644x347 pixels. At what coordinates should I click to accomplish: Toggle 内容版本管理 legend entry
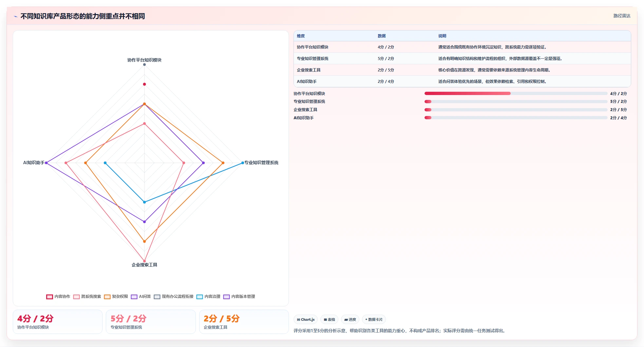coord(239,297)
